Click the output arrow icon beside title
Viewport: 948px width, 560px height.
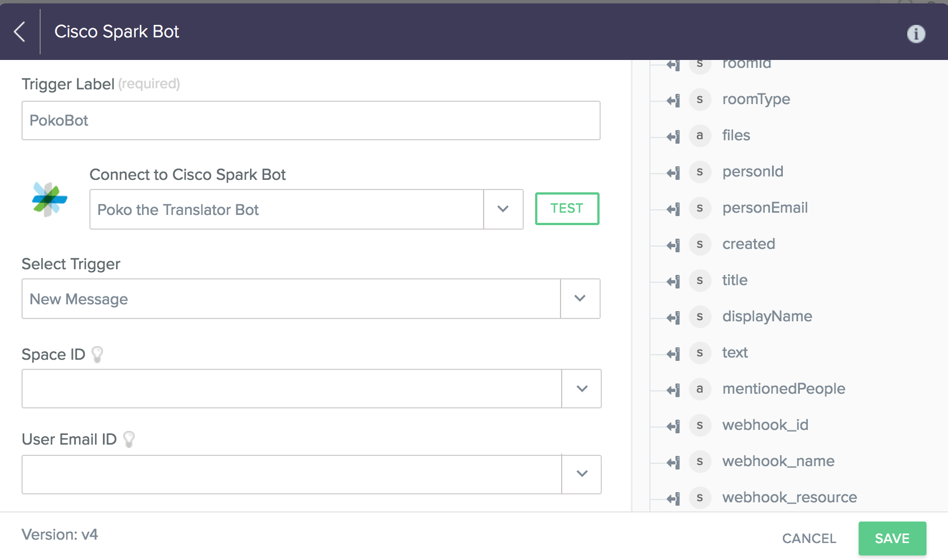pos(673,281)
